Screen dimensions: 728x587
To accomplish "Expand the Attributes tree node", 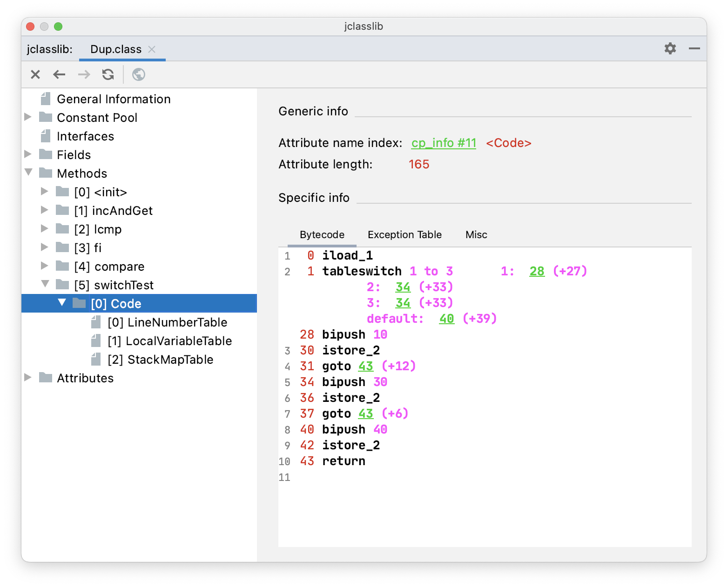I will pos(28,378).
